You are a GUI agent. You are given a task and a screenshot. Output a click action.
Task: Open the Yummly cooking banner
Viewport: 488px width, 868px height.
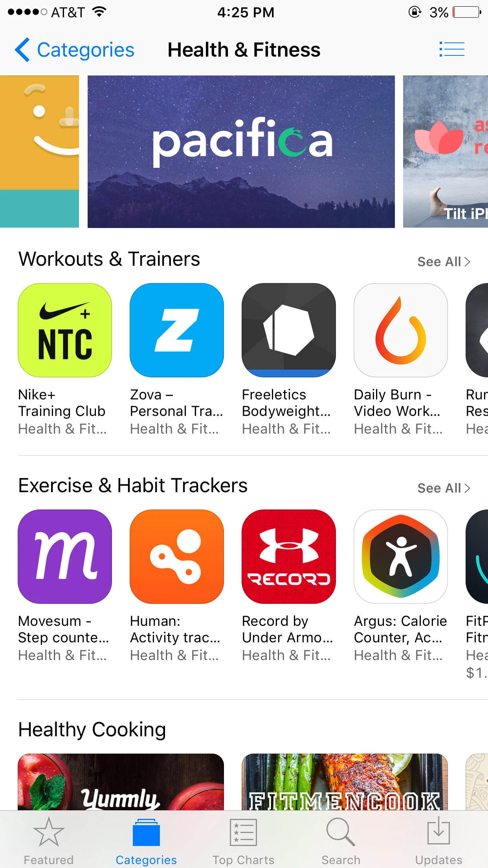coord(121,782)
